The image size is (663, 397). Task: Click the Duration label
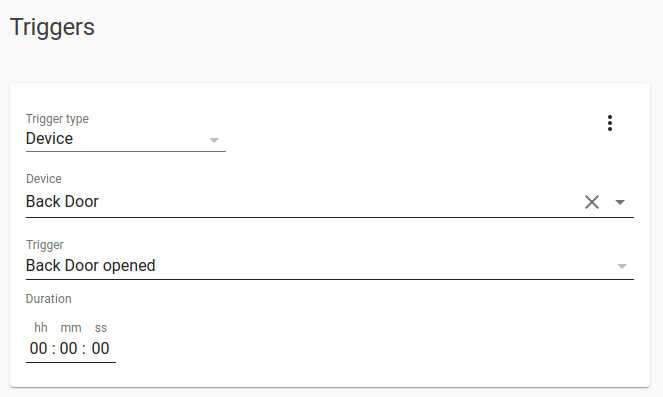49,299
